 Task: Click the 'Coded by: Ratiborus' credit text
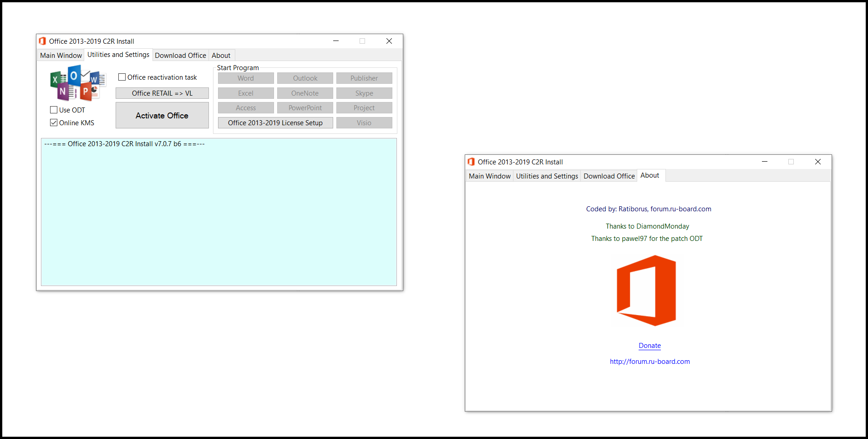tap(649, 209)
